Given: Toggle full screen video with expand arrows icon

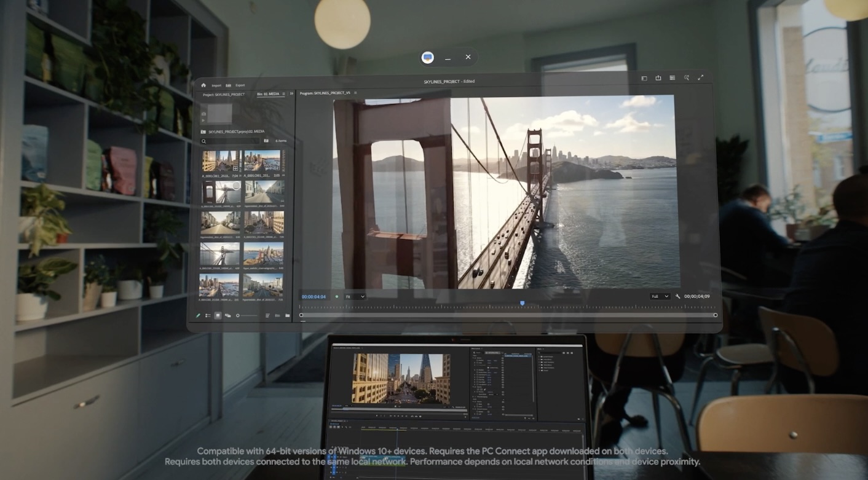Looking at the screenshot, I should [700, 78].
